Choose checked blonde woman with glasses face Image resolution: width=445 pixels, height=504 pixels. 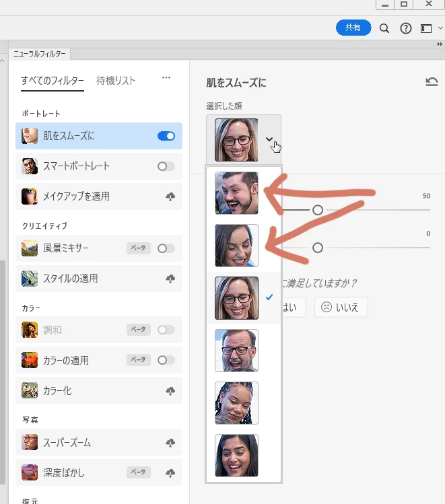pyautogui.click(x=236, y=298)
